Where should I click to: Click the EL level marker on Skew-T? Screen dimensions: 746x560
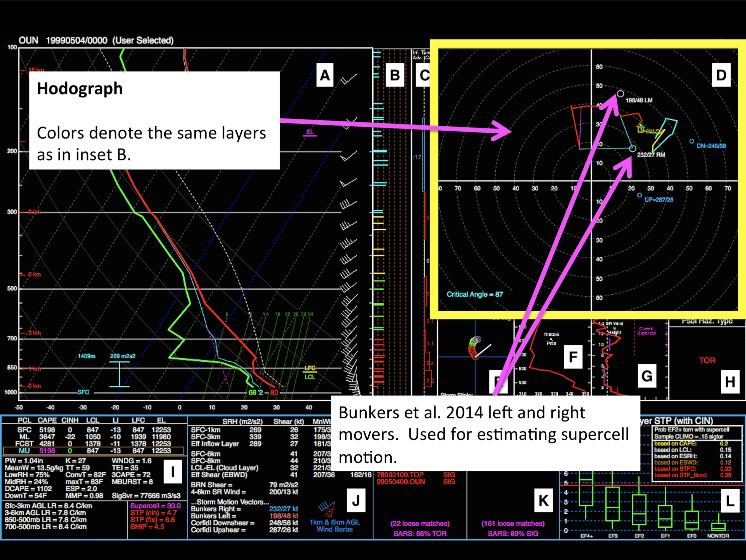[x=310, y=132]
